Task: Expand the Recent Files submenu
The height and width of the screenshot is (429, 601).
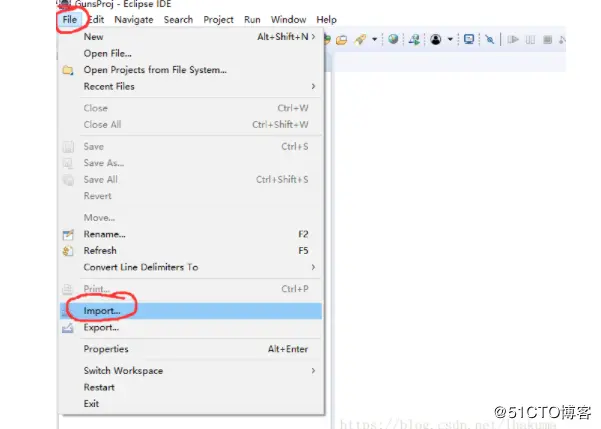Action: click(x=191, y=86)
